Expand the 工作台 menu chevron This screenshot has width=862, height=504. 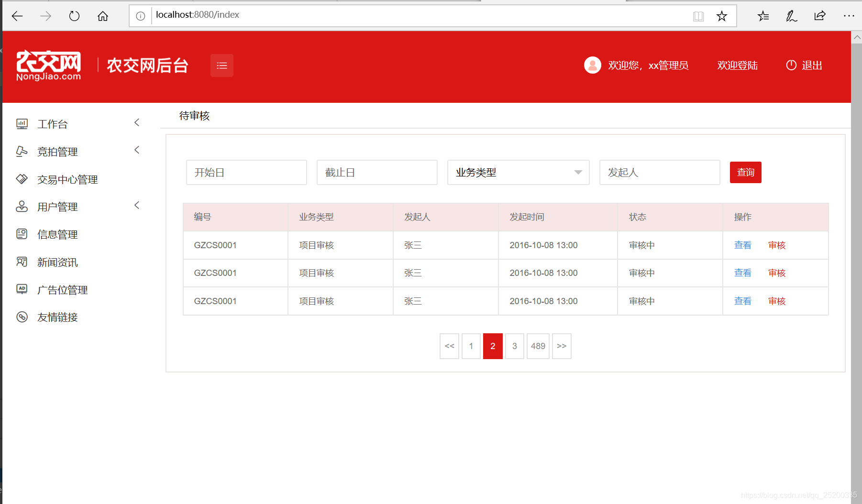(137, 123)
